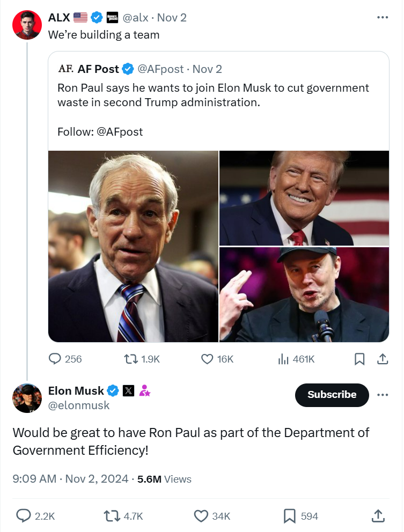
Task: Share ALX's post
Action: pos(383,359)
